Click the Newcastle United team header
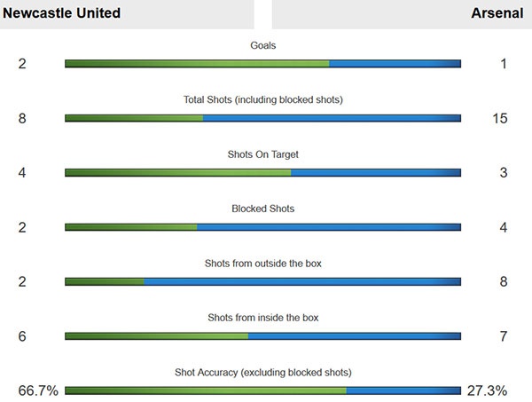 62,13
